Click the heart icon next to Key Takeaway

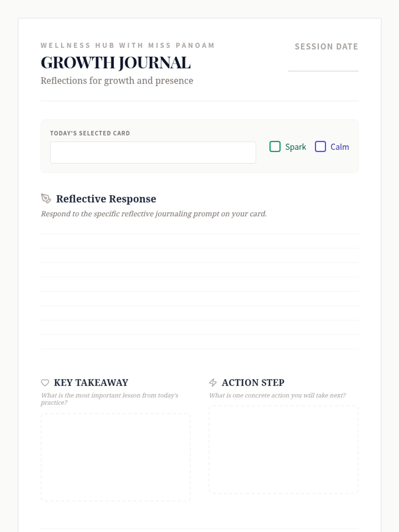click(x=45, y=383)
